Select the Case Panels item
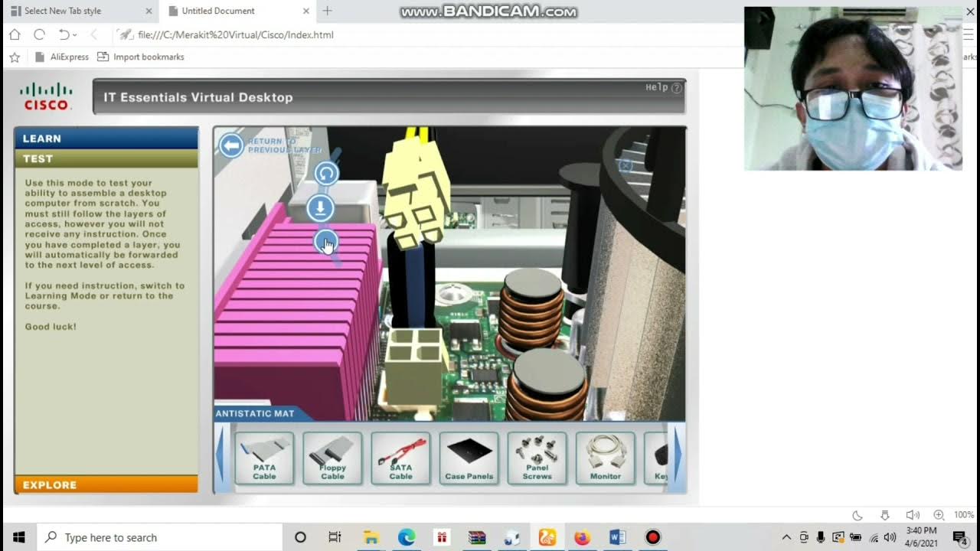The image size is (980, 551). pyautogui.click(x=469, y=458)
